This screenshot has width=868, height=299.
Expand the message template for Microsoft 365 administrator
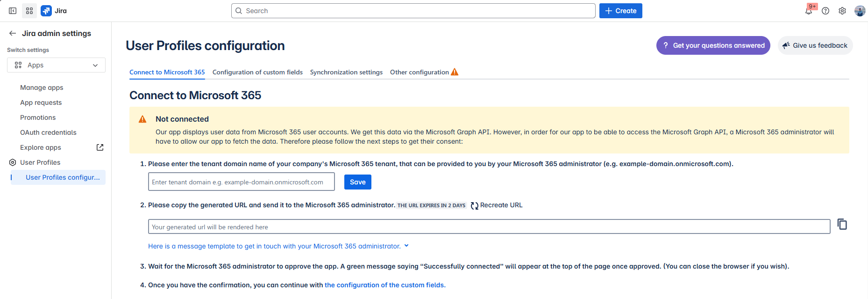278,246
